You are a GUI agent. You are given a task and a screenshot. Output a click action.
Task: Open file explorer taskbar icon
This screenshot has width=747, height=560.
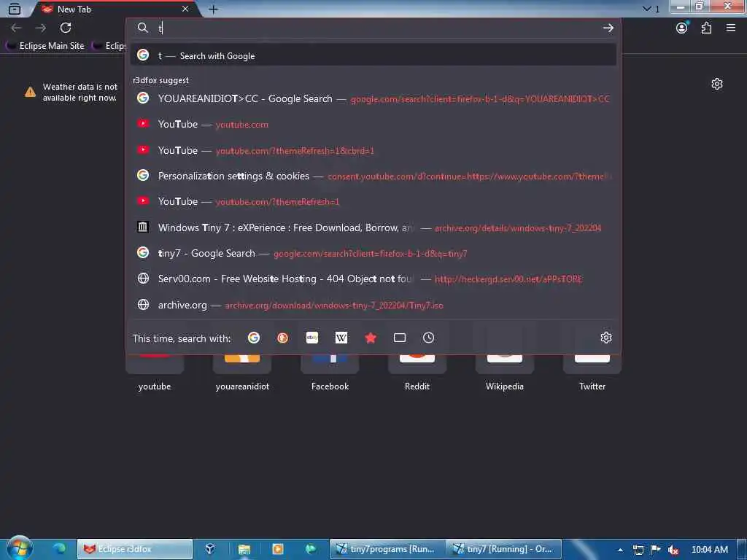(244, 549)
